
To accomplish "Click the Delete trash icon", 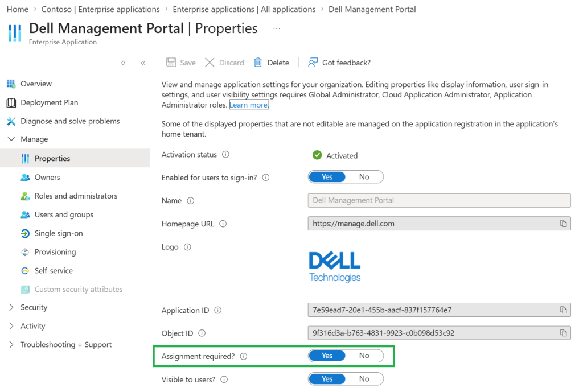I will pyautogui.click(x=258, y=63).
